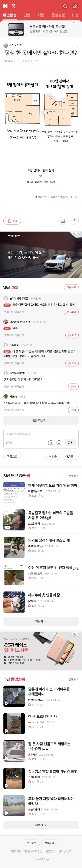
Task: Click the 댓글쓰기 button
Action: tap(71, 287)
